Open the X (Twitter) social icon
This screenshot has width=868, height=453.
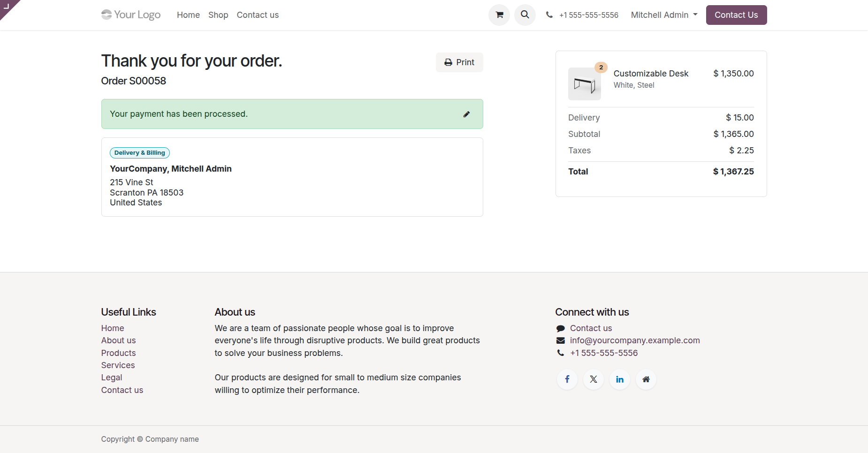[593, 379]
